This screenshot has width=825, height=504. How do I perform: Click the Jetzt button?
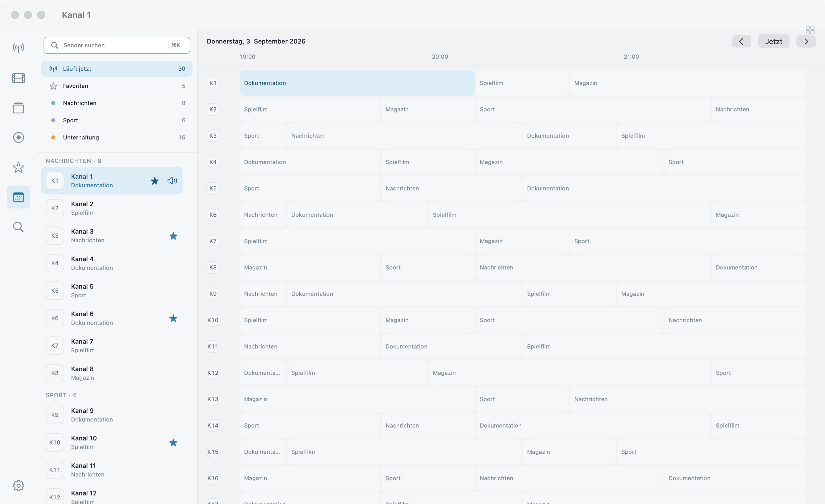click(x=773, y=42)
